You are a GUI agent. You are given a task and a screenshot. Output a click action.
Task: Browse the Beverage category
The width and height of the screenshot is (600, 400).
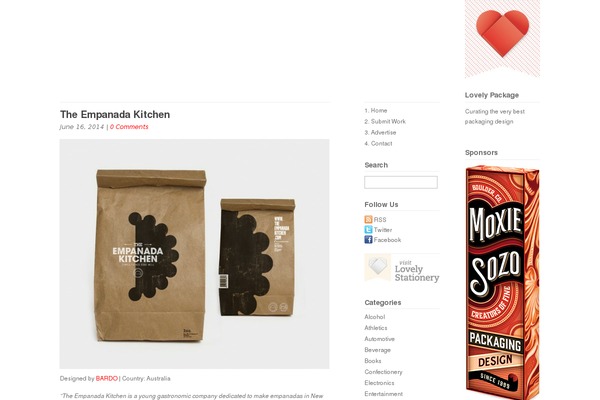tap(377, 350)
